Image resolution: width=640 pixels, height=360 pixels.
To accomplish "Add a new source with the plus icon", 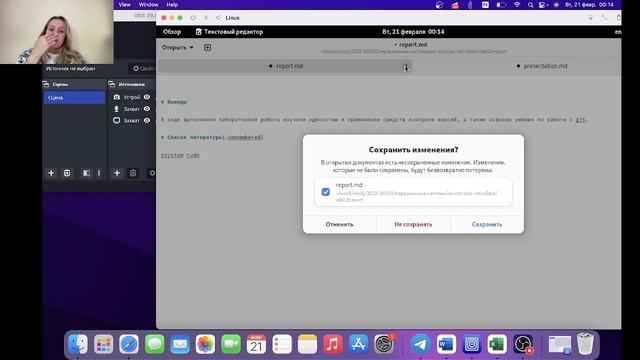I will coord(117,173).
